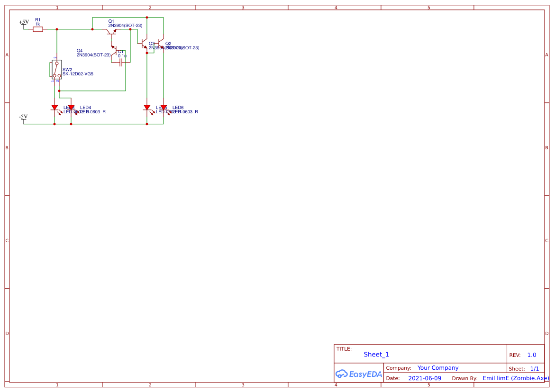Select the SK-12D02-VG5 part label
The image size is (555, 392).
[x=78, y=74]
